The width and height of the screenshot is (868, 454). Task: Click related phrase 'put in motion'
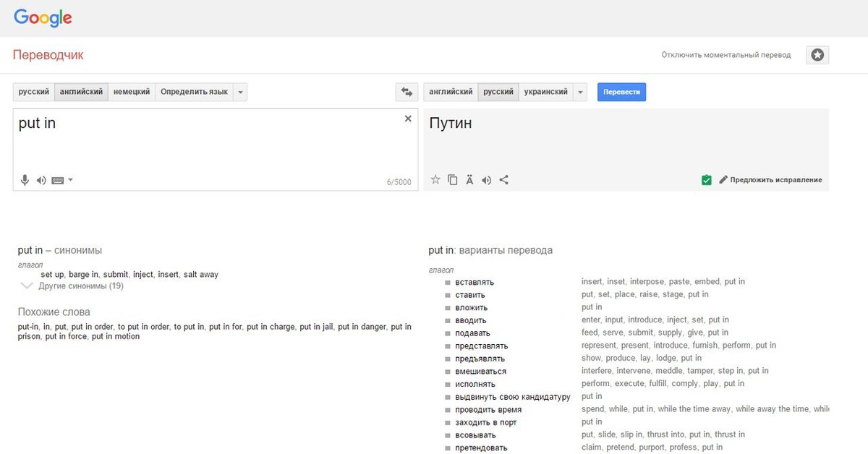pyautogui.click(x=116, y=336)
